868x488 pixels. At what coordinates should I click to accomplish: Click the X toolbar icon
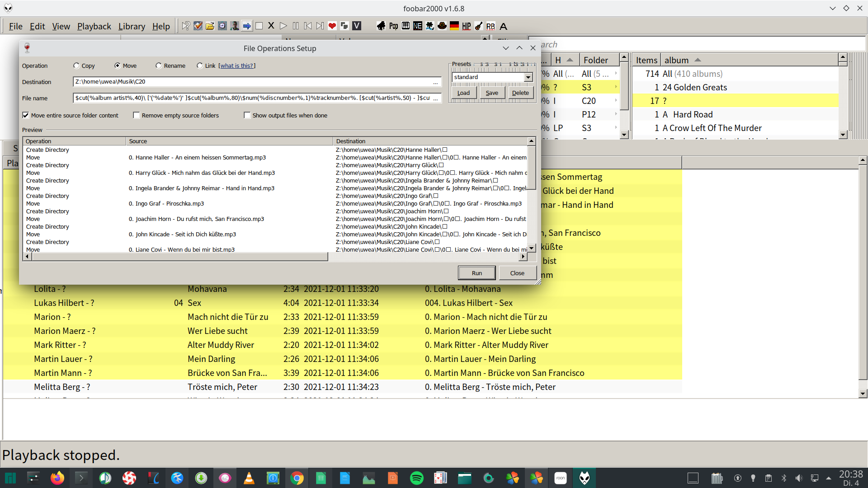(271, 26)
